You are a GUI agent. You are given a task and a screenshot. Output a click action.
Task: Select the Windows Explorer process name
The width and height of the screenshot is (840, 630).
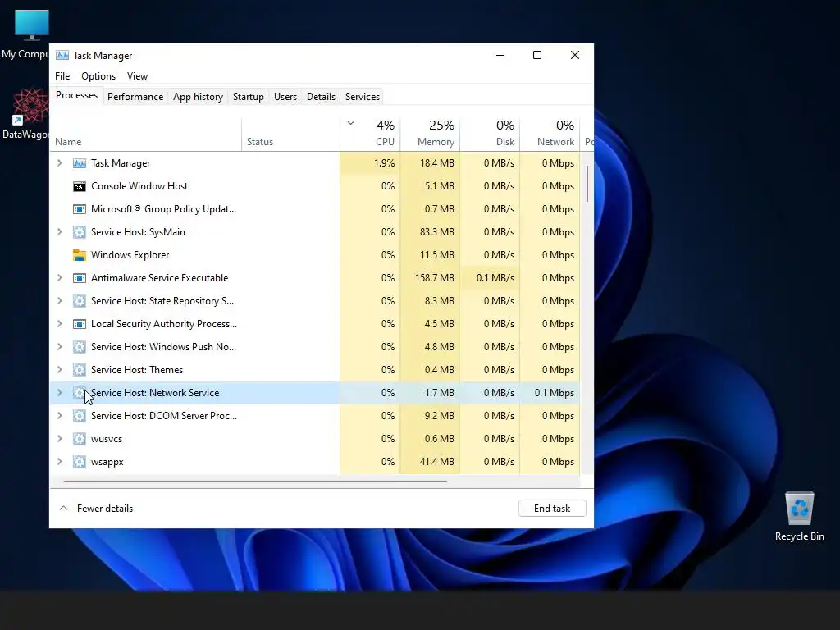pyautogui.click(x=130, y=255)
